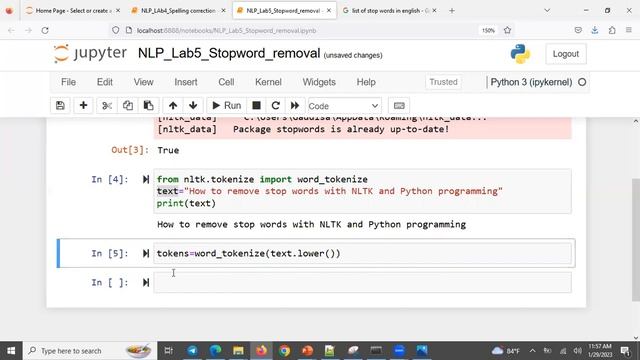Bookmark this page with the star icon
The image size is (640, 360).
tap(507, 30)
